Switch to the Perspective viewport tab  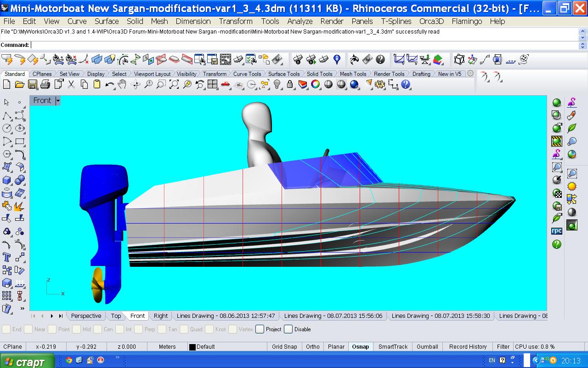(86, 316)
